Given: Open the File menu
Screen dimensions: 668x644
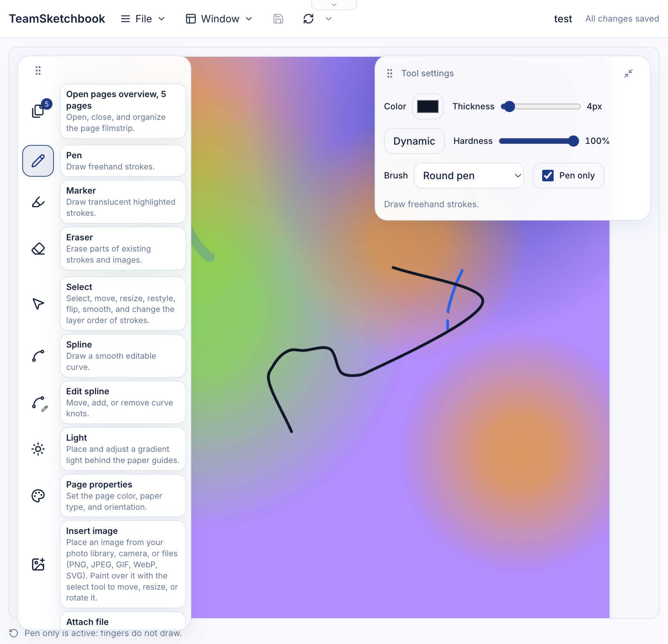Looking at the screenshot, I should [x=143, y=19].
